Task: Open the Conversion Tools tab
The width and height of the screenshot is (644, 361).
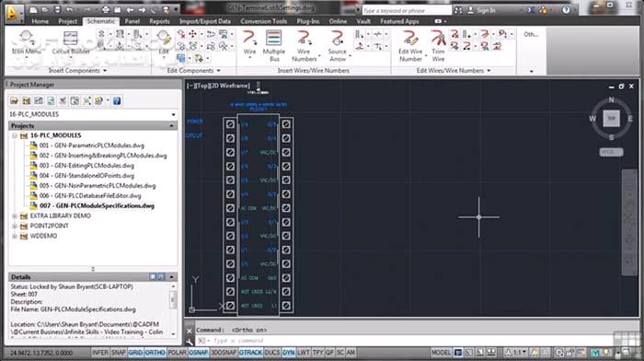Action: tap(264, 21)
